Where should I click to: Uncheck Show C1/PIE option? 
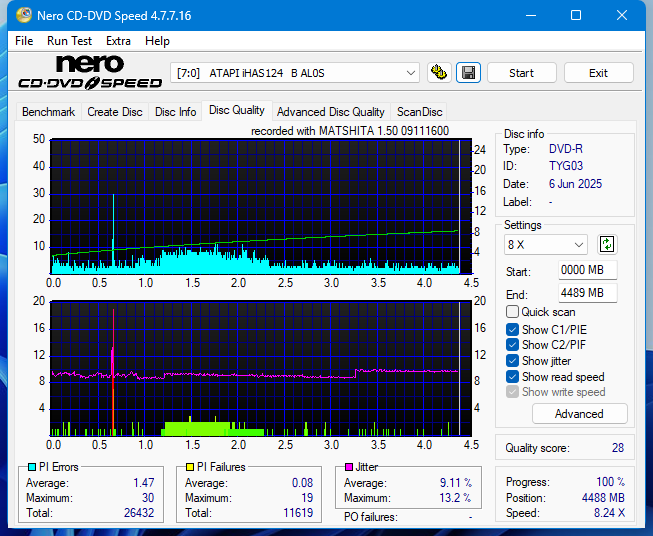click(512, 329)
